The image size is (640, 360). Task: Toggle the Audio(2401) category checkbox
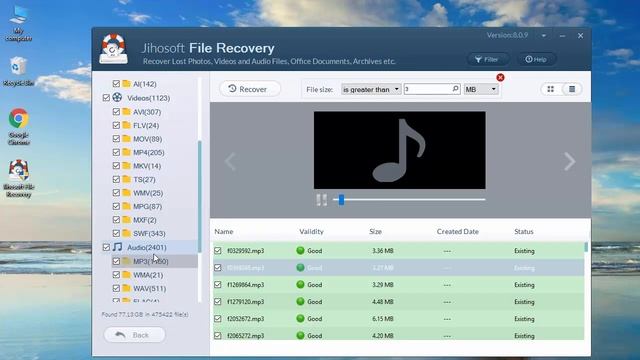[x=106, y=247]
